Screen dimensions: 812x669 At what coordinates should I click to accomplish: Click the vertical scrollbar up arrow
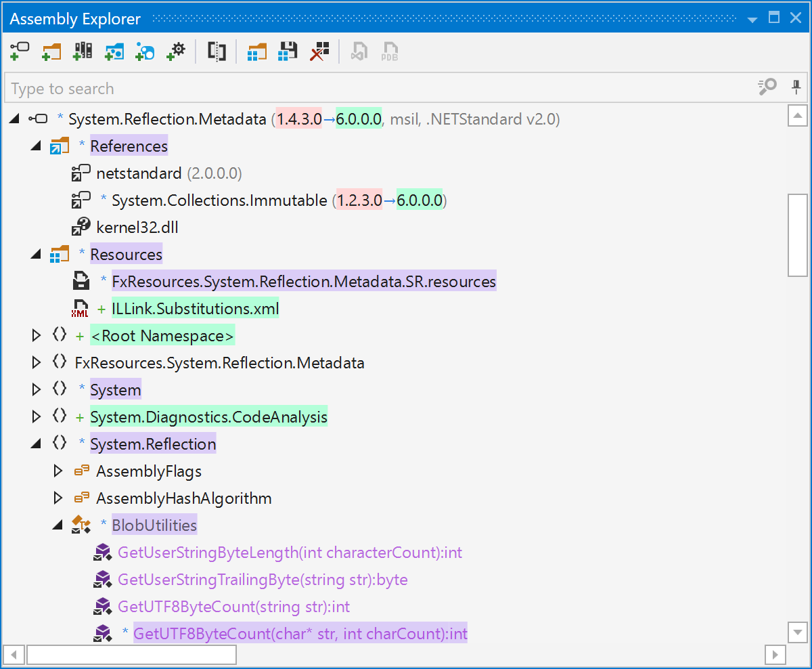point(798,116)
